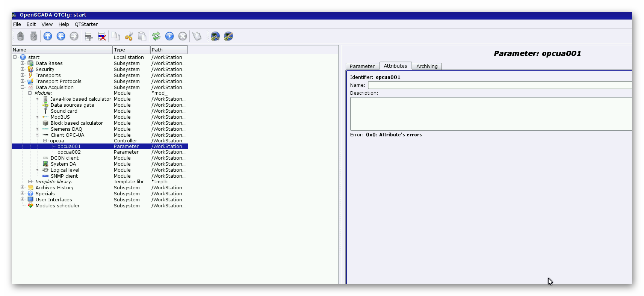Select the opcua002 parameter in tree
644x296 pixels.
tap(69, 152)
